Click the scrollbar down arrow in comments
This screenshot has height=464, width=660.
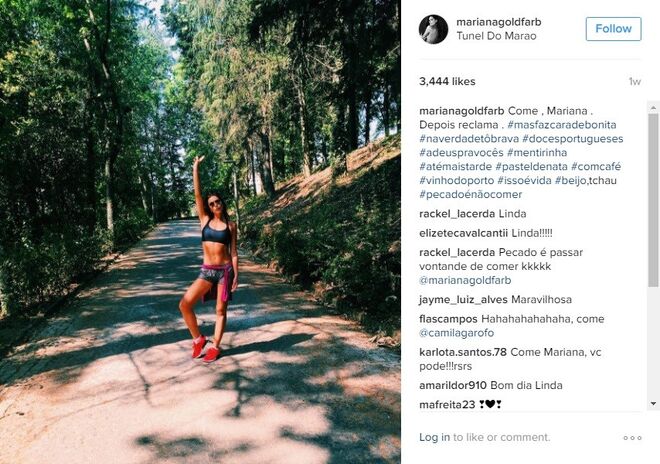(x=653, y=404)
